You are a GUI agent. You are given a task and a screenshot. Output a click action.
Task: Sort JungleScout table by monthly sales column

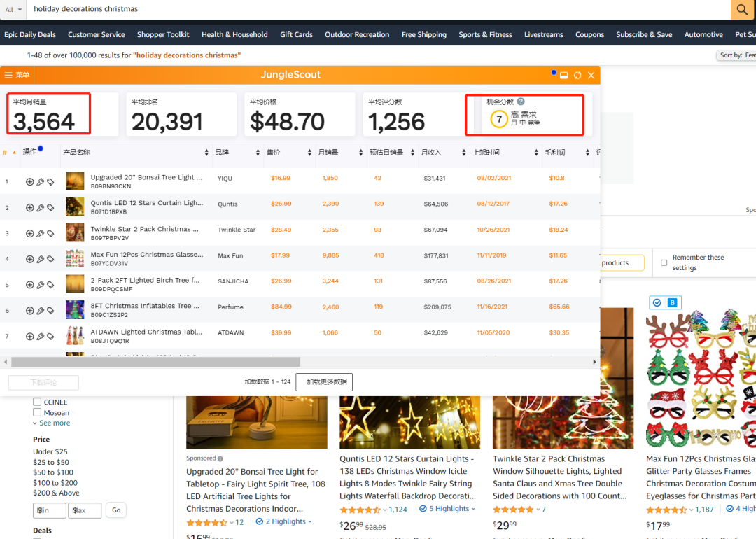[x=360, y=153]
